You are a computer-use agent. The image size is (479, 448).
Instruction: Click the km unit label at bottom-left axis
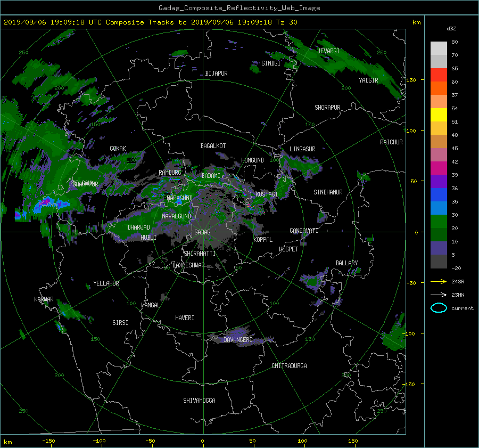pyautogui.click(x=7, y=442)
